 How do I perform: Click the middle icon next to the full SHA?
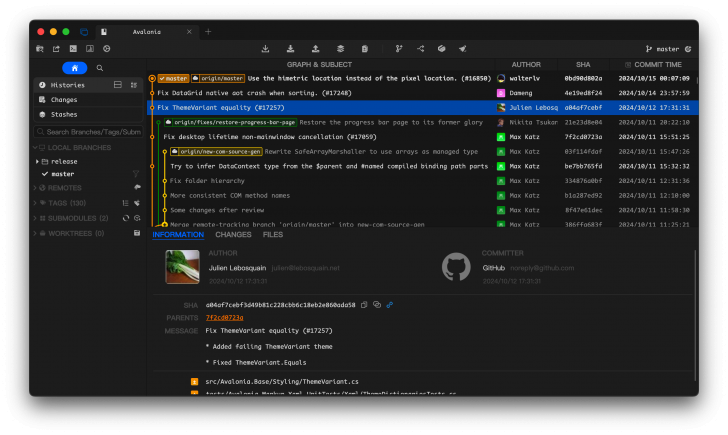[x=377, y=305]
